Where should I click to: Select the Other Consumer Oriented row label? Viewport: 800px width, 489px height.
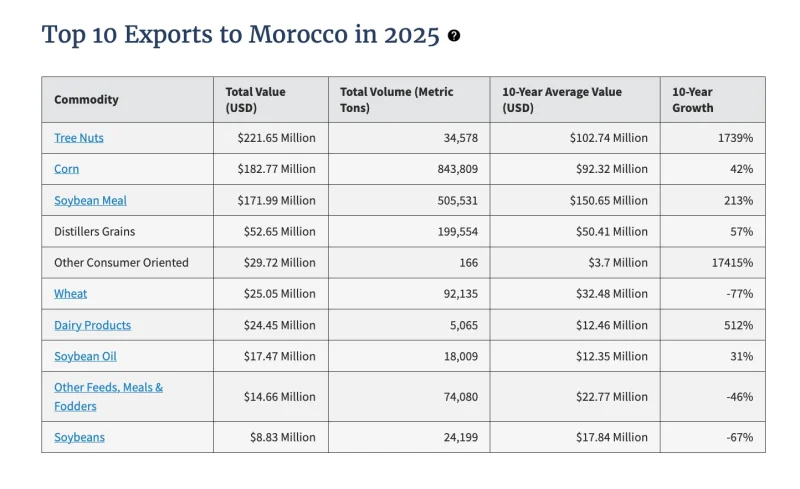click(121, 263)
